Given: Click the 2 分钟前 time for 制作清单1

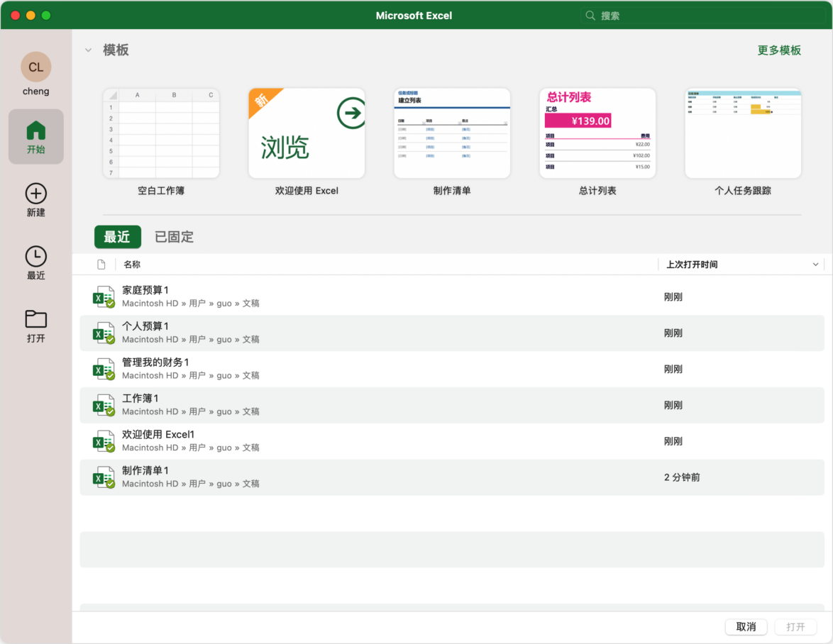Looking at the screenshot, I should click(682, 477).
